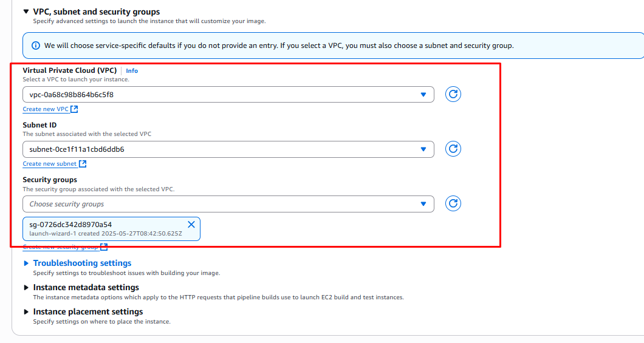Click refresh icon beside Subnet ID dropdown
The width and height of the screenshot is (644, 343).
453,149
